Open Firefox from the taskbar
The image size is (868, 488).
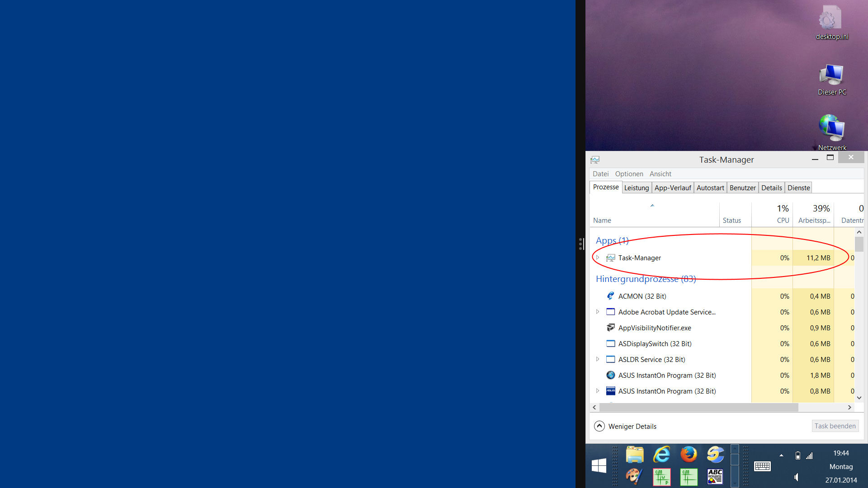pyautogui.click(x=689, y=454)
